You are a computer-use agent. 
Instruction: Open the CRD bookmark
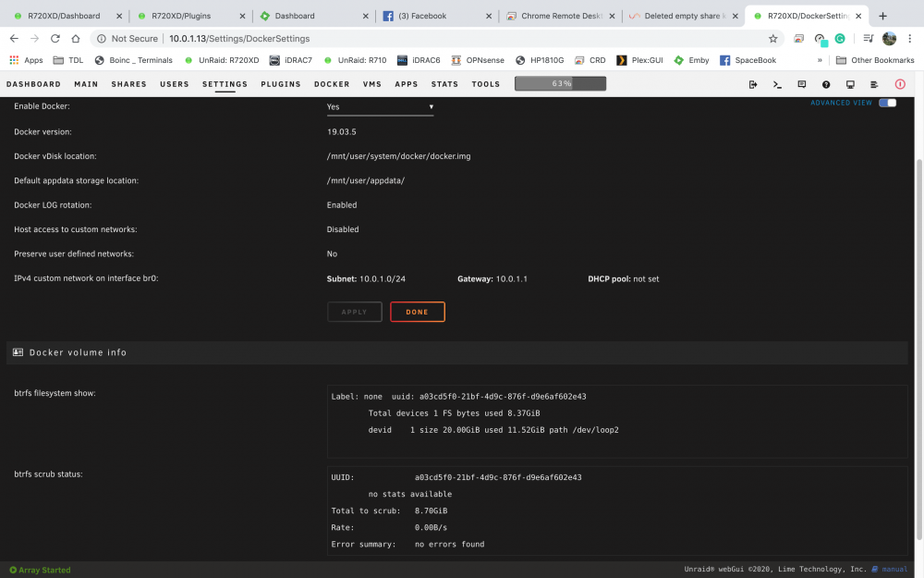[x=590, y=60]
